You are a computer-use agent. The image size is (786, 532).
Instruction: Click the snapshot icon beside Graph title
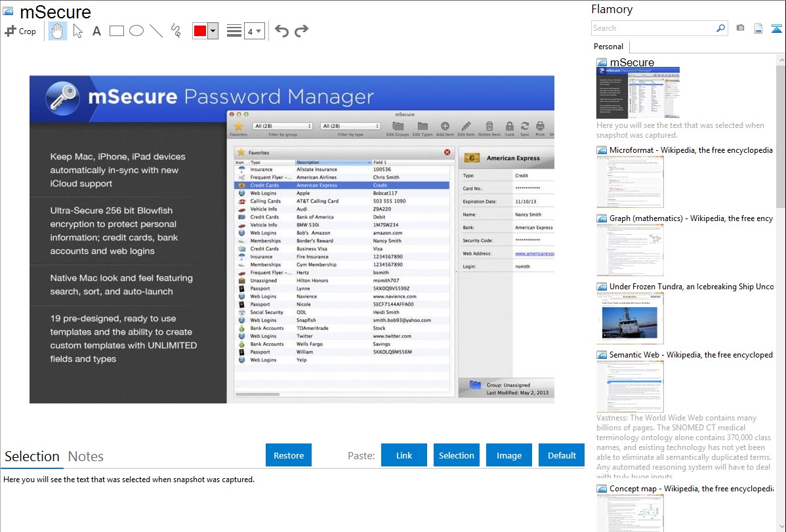[x=602, y=218]
